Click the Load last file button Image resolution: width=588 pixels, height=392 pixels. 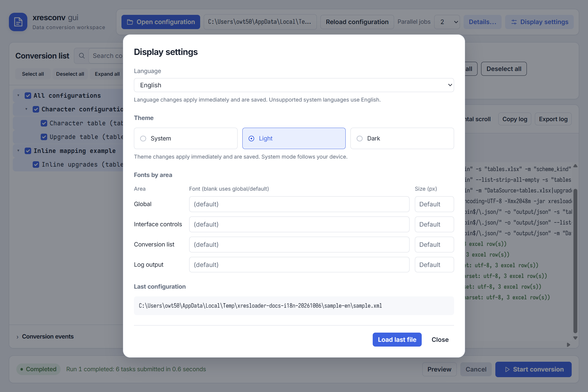click(397, 340)
